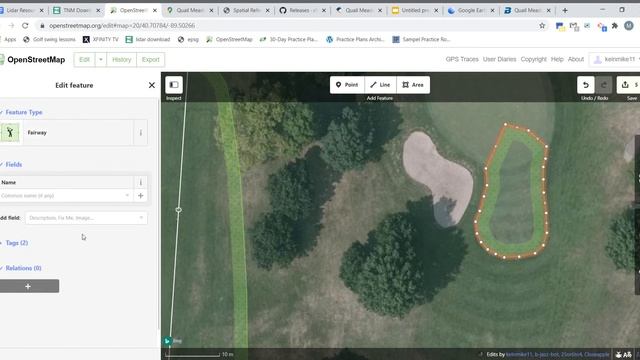Open OpenStreetMap bookmark
Viewport: 640px width, 360px height.
click(x=229, y=39)
